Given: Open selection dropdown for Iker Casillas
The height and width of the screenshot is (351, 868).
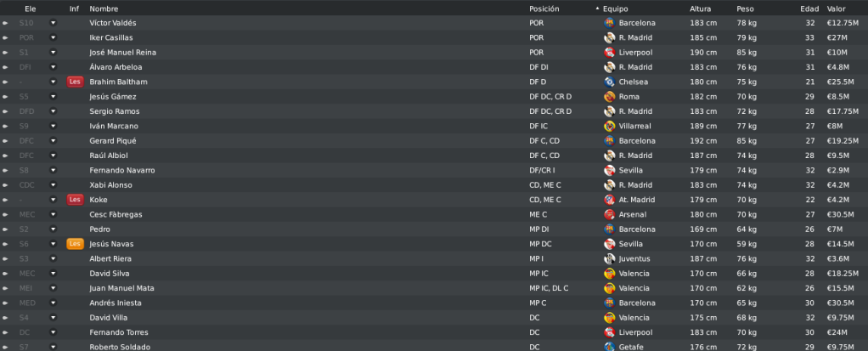Looking at the screenshot, I should pos(54,37).
